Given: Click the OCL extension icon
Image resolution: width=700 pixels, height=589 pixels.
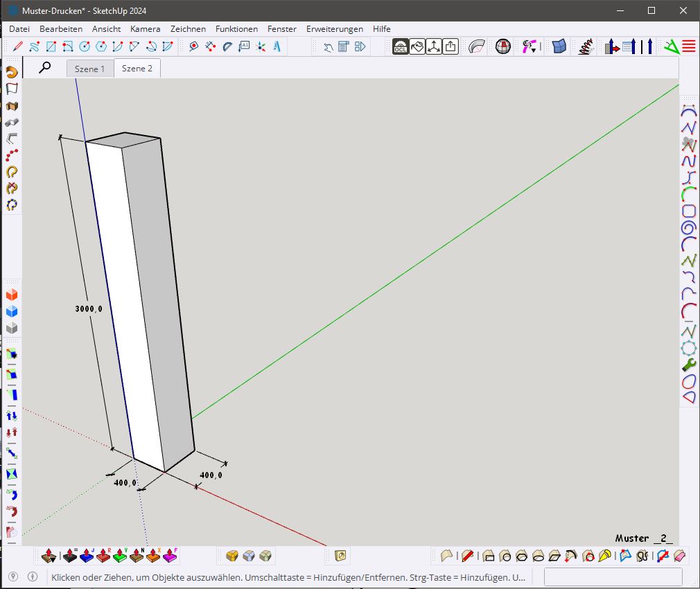Looking at the screenshot, I should pyautogui.click(x=400, y=46).
